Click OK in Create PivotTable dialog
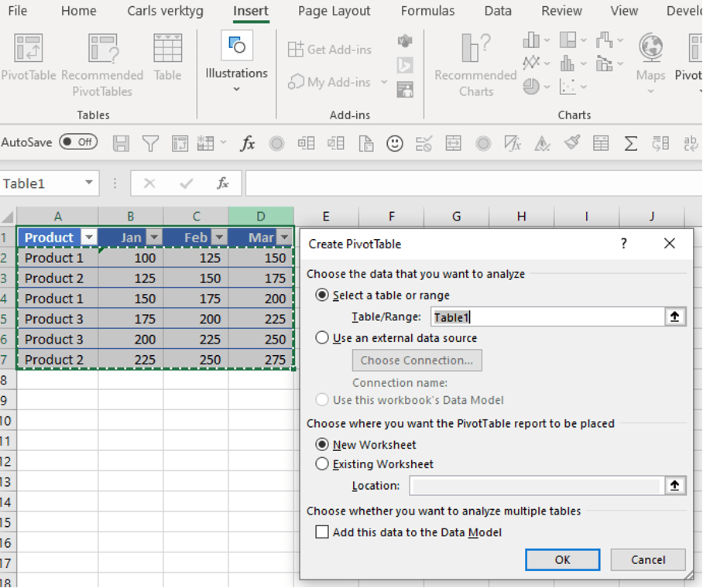The image size is (703, 588). tap(562, 560)
